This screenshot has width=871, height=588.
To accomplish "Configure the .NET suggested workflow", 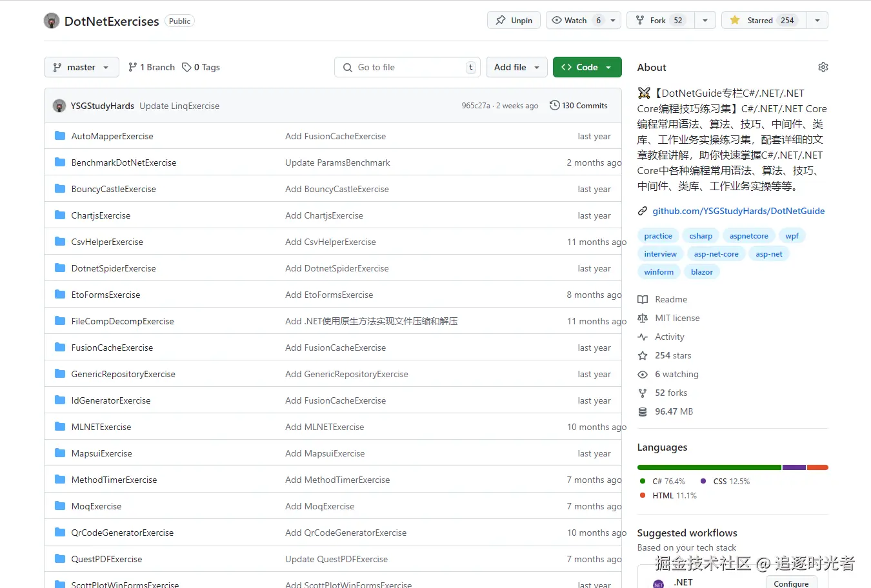I will click(791, 583).
